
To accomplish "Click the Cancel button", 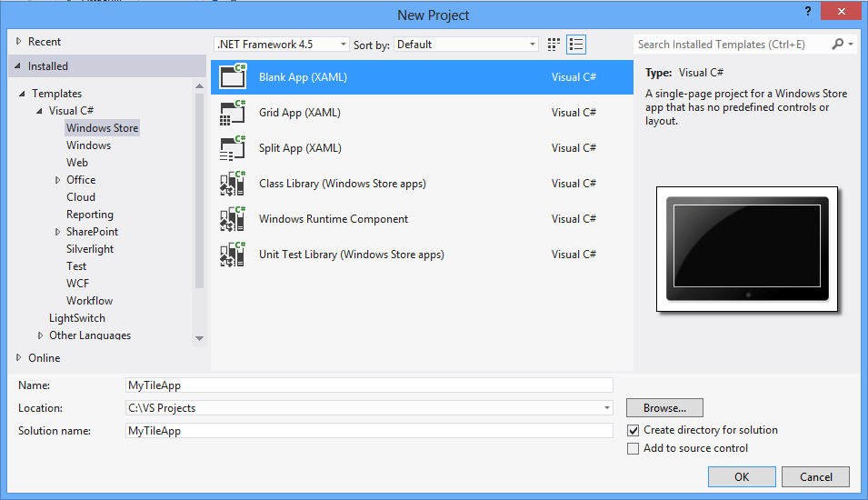I will [x=815, y=476].
